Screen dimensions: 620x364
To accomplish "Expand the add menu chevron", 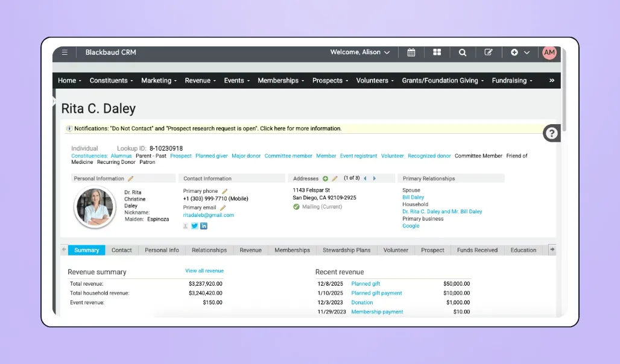I will click(527, 52).
